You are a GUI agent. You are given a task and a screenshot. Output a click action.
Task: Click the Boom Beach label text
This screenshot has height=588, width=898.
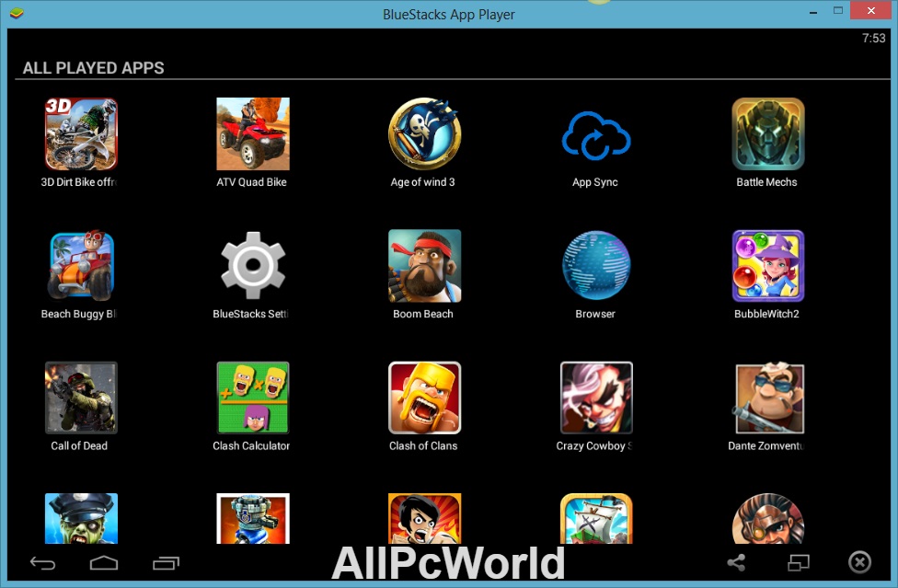click(422, 314)
